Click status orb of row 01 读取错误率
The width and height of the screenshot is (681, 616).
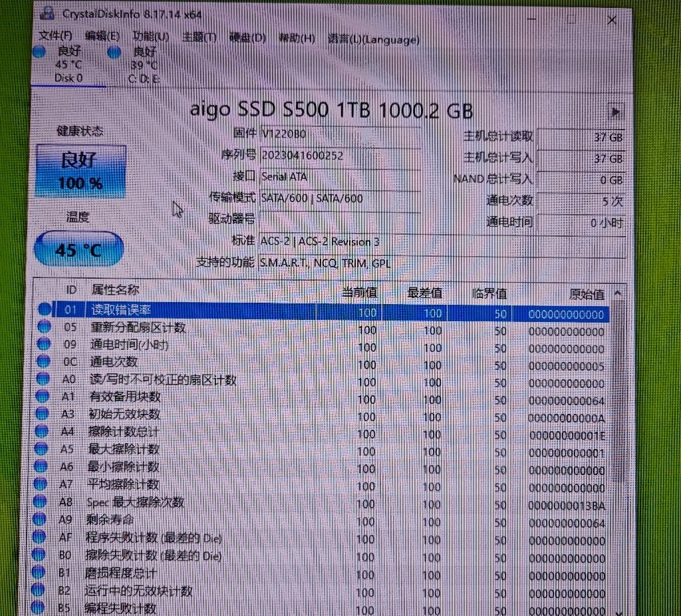pyautogui.click(x=45, y=309)
